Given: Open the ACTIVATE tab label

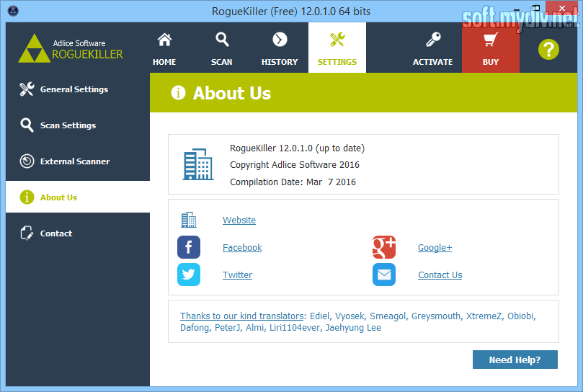Looking at the screenshot, I should (433, 62).
